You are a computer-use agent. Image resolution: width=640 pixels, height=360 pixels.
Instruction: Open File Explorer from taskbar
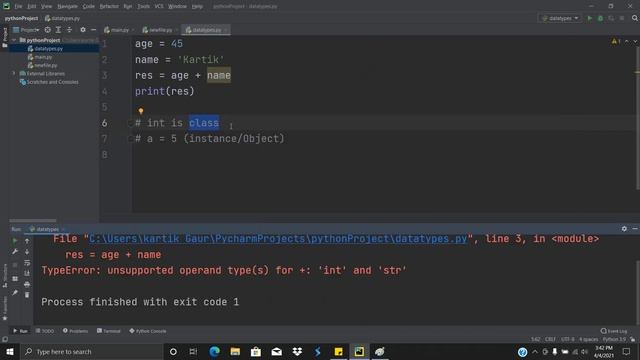pyautogui.click(x=235, y=351)
